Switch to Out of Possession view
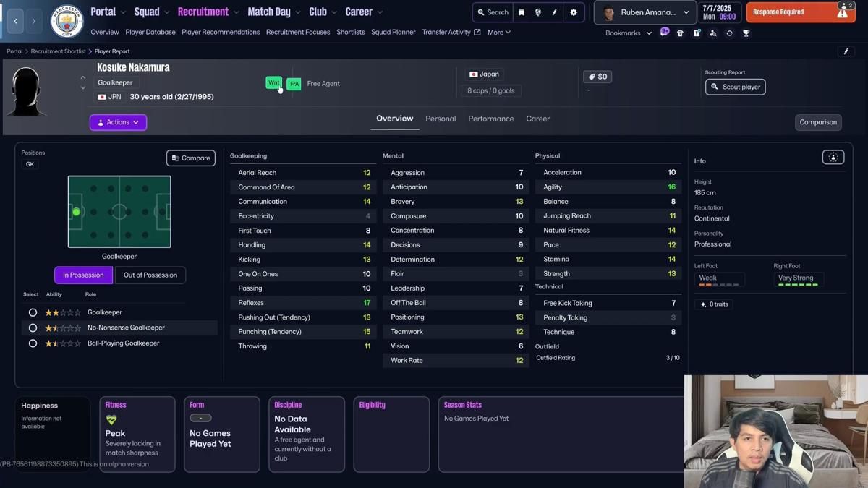The width and height of the screenshot is (868, 488). tap(150, 275)
